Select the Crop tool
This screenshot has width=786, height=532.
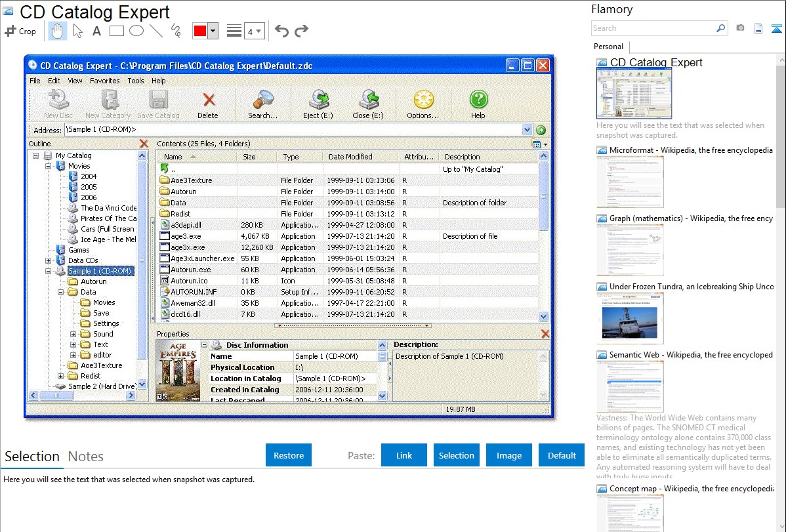pyautogui.click(x=20, y=31)
